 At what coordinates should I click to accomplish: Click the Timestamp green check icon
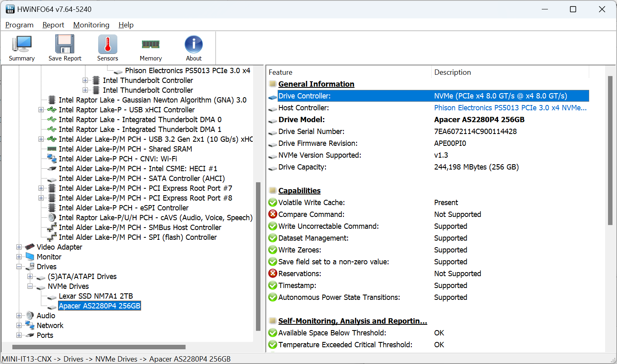click(x=273, y=285)
